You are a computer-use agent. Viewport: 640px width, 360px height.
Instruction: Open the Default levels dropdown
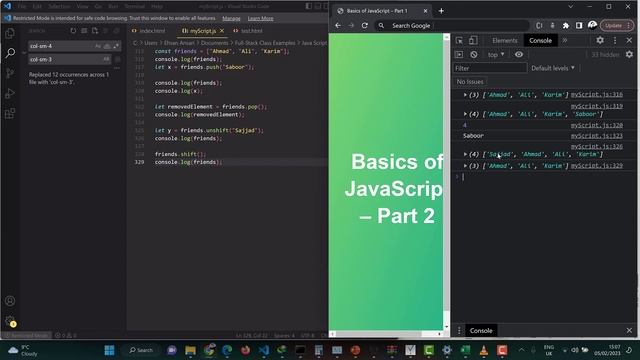click(553, 68)
